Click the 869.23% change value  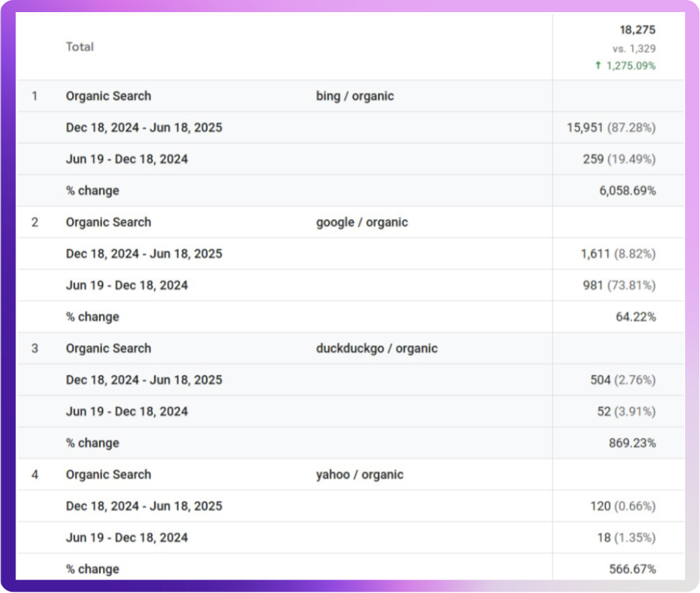(632, 443)
